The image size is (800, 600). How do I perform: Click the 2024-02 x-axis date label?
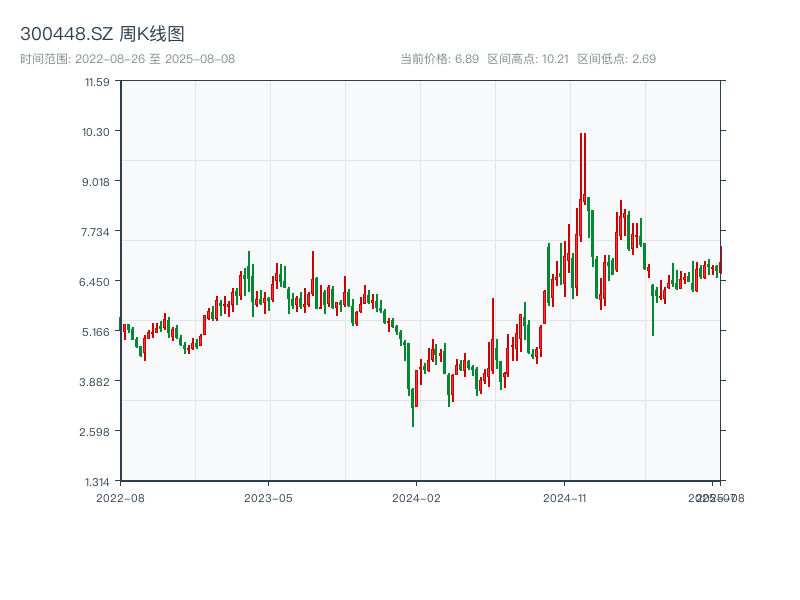(x=416, y=497)
